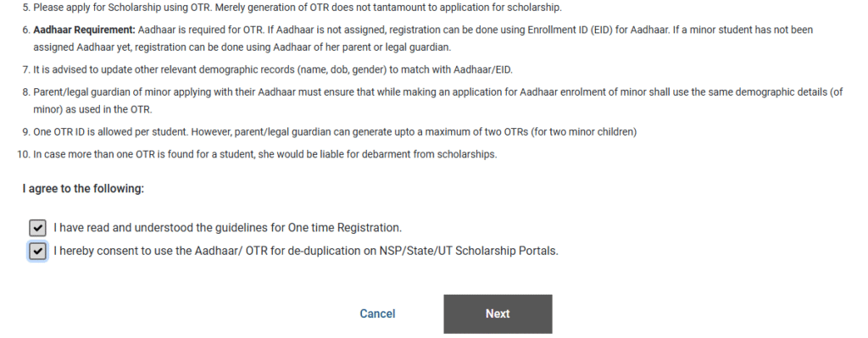Click 'NSP/State/UT Scholarship Portals' text in consent label
The image size is (868, 338).
pos(468,251)
